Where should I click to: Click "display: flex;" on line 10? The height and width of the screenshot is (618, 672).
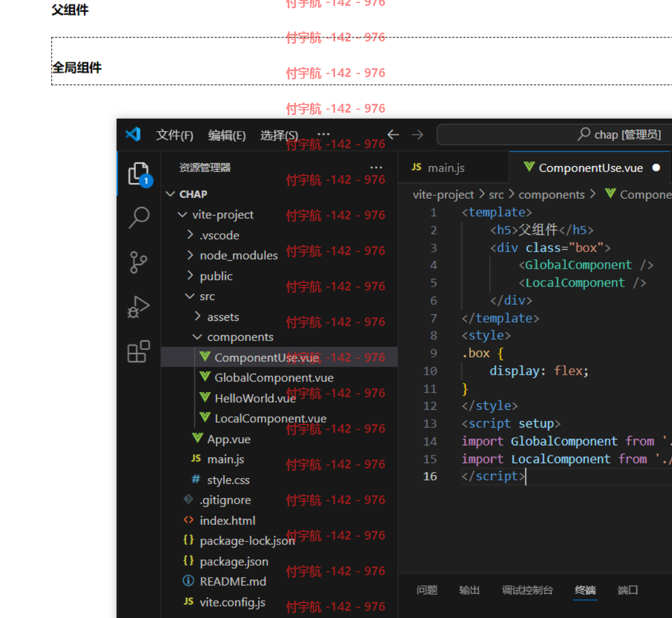coord(539,370)
